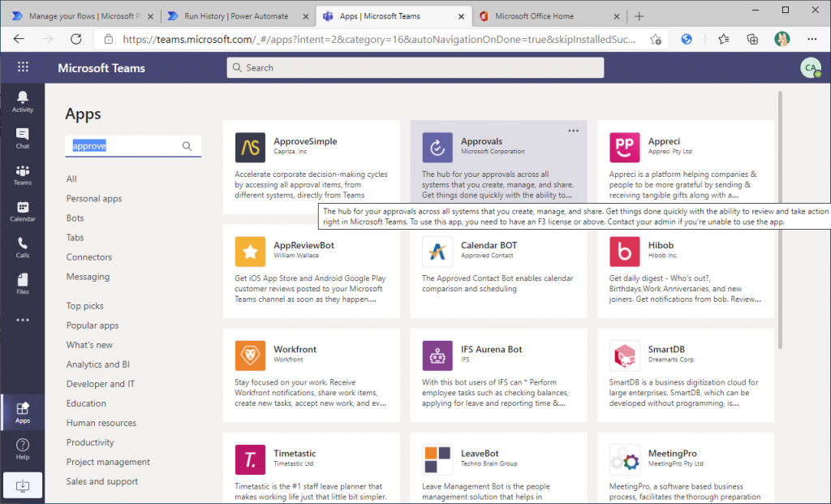Viewport: 831px width, 504px height.
Task: Open browser Favorites list icon
Action: 723,39
